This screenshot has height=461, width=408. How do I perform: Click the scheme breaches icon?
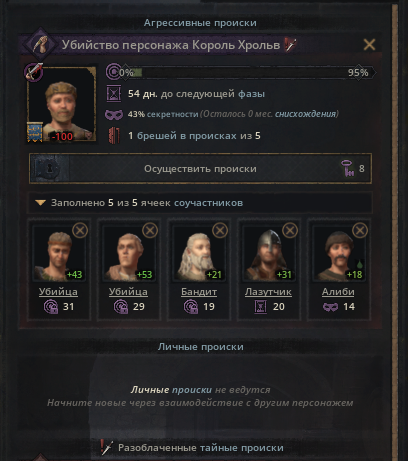point(114,135)
